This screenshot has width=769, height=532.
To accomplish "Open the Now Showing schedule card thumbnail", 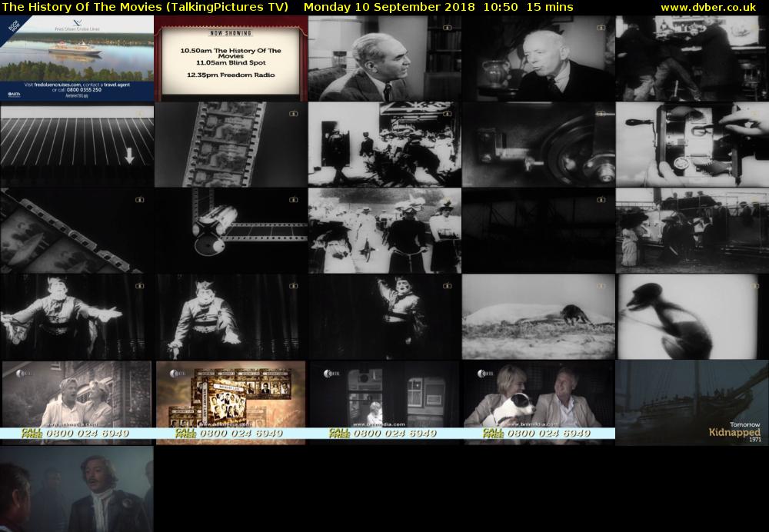I will click(x=231, y=58).
